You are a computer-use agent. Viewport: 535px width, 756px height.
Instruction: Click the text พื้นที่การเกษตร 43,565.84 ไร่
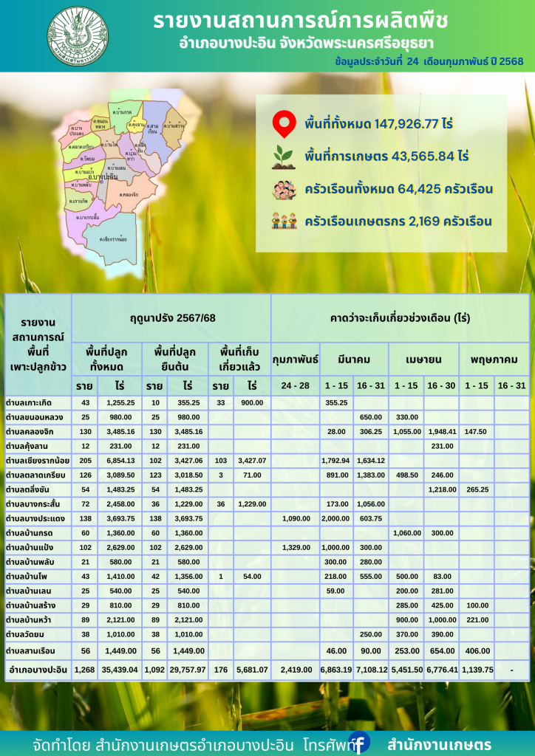[387, 157]
